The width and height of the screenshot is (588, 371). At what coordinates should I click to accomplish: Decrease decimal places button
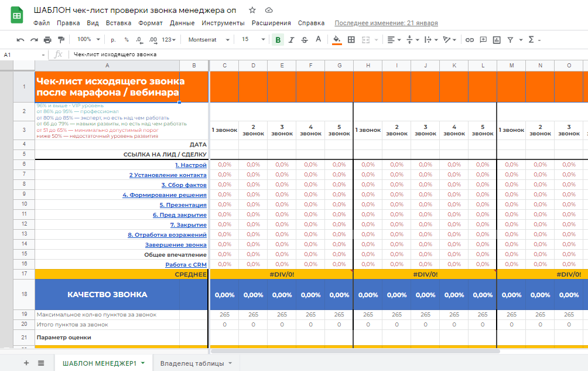[139, 40]
